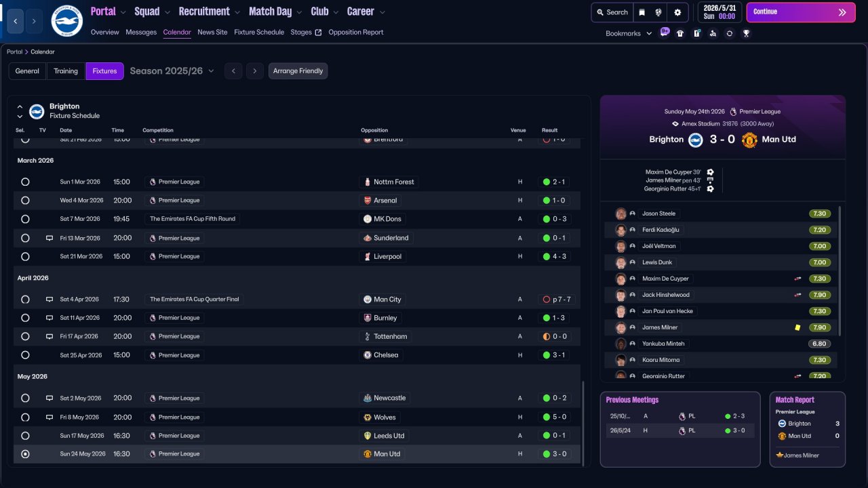Open the Opposition Report link
This screenshot has height=488, width=868.
[x=356, y=33]
